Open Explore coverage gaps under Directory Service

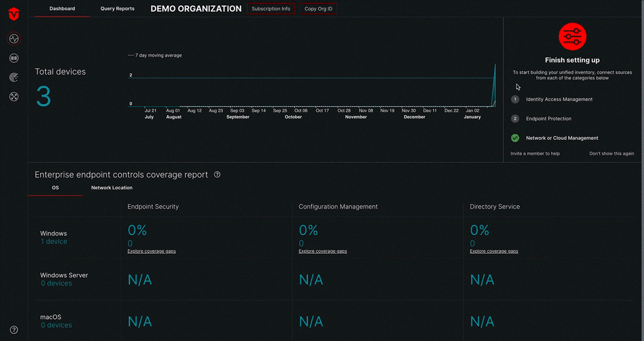(494, 251)
